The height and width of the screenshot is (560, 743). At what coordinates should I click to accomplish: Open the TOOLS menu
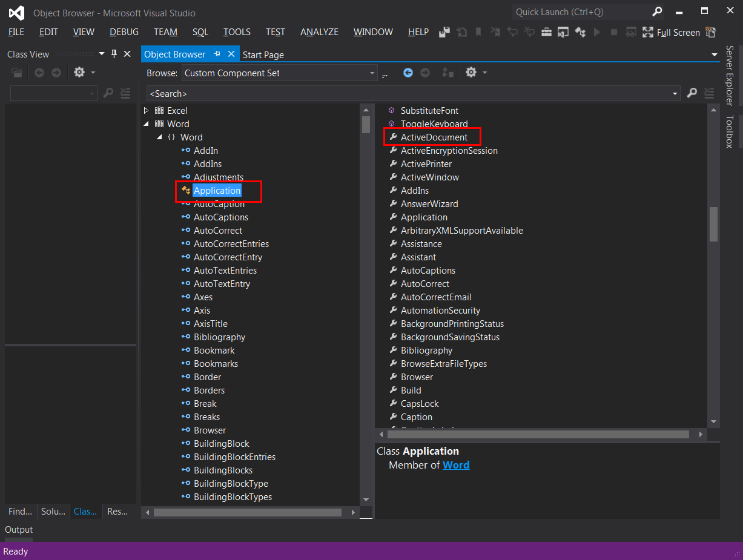coord(237,32)
